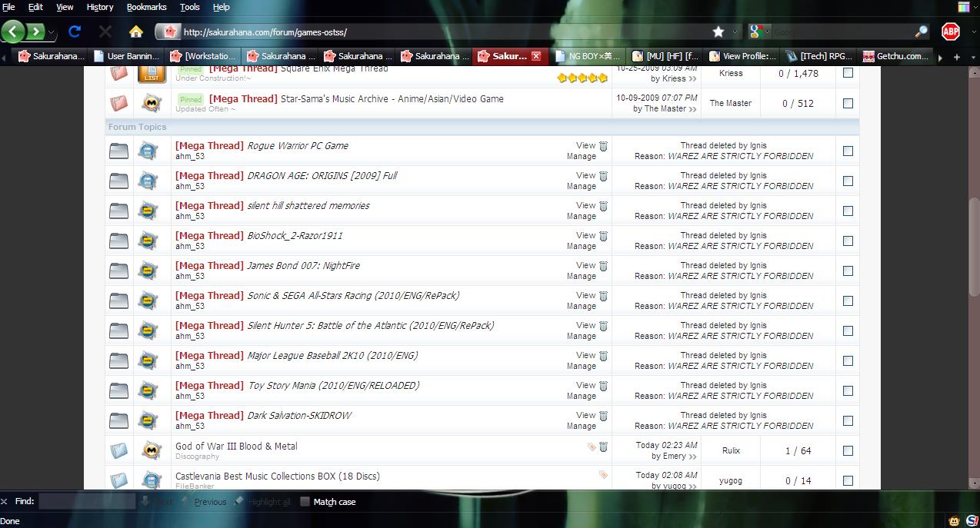The image size is (980, 528).
Task: Bookmark page with the star icon
Action: click(x=718, y=32)
